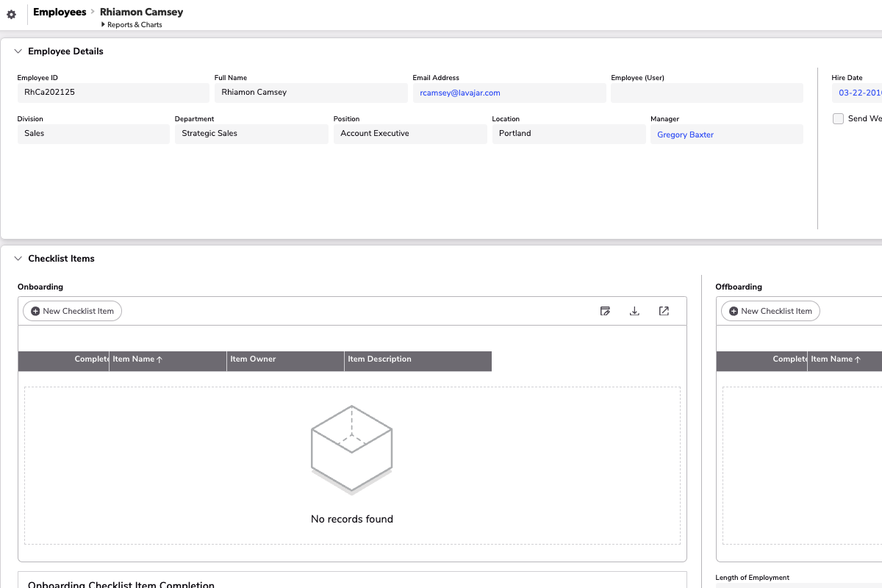
Task: Open Gregory Baxter manager link
Action: pyautogui.click(x=685, y=135)
